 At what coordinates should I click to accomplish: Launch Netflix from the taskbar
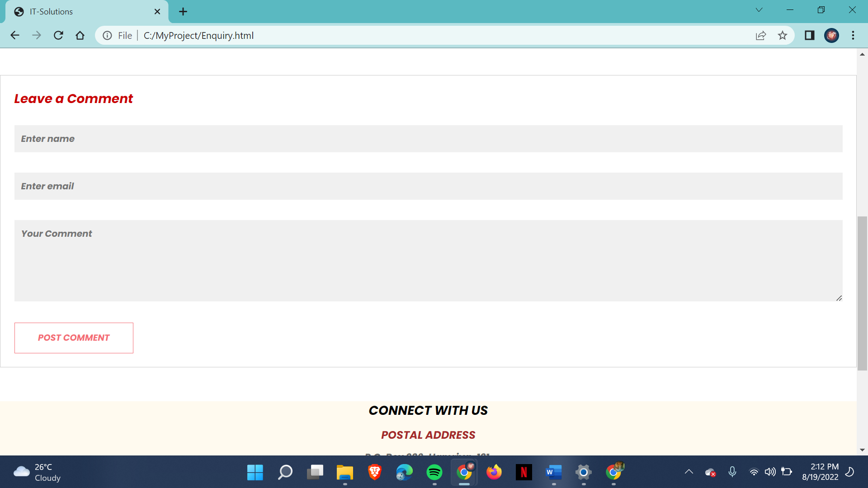pos(524,472)
